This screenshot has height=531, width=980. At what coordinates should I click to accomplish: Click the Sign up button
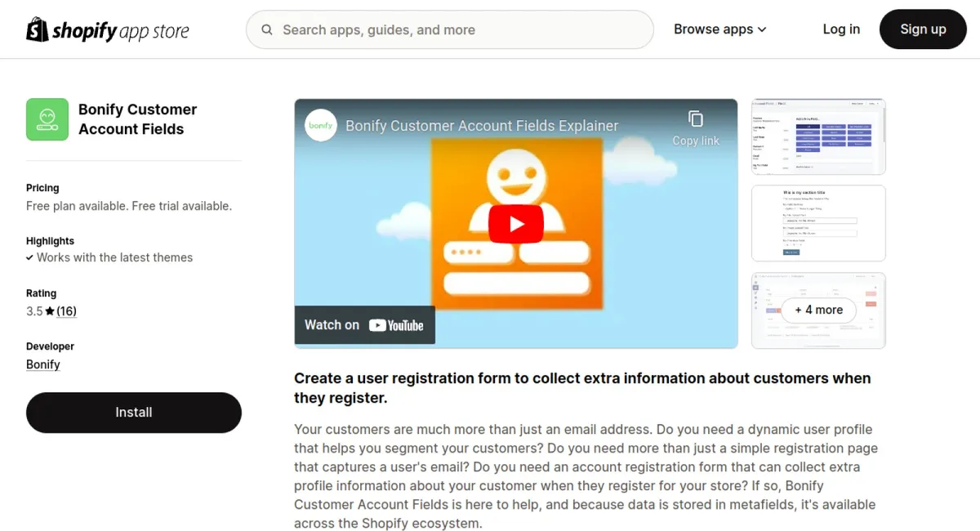point(923,29)
